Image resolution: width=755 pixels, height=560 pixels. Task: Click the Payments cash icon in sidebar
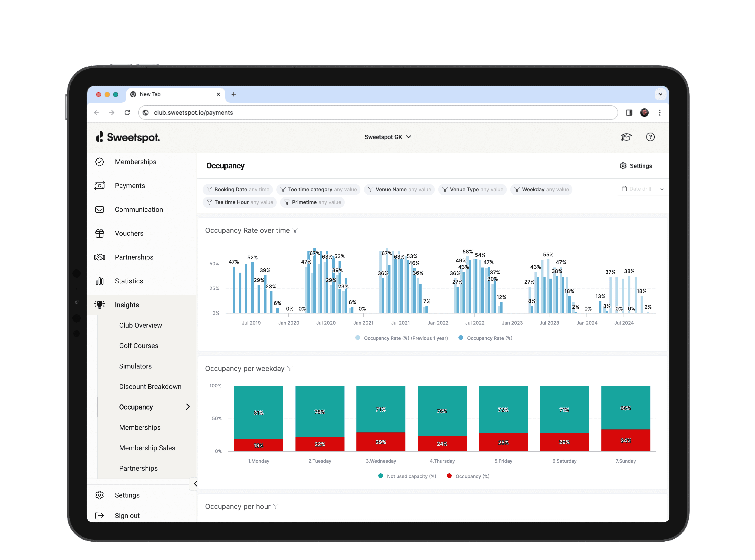pyautogui.click(x=99, y=186)
